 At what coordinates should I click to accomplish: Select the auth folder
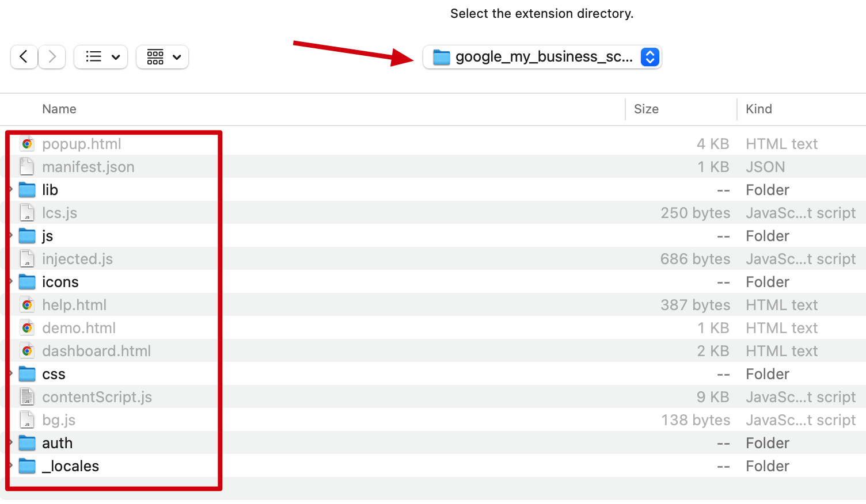(x=58, y=442)
